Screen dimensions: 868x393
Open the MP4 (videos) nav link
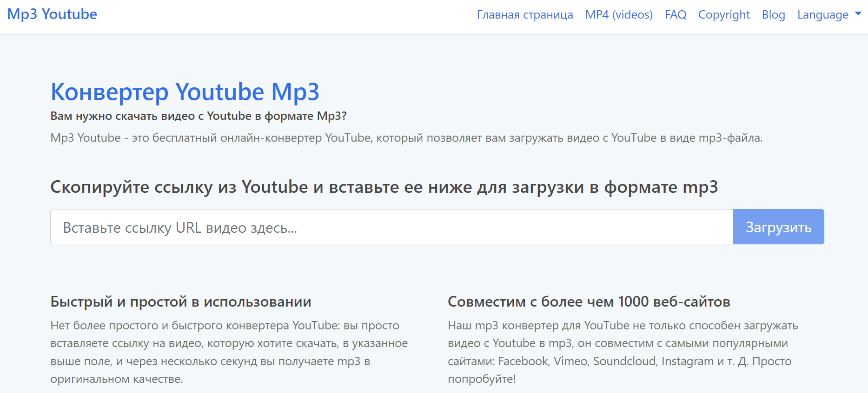pos(619,15)
